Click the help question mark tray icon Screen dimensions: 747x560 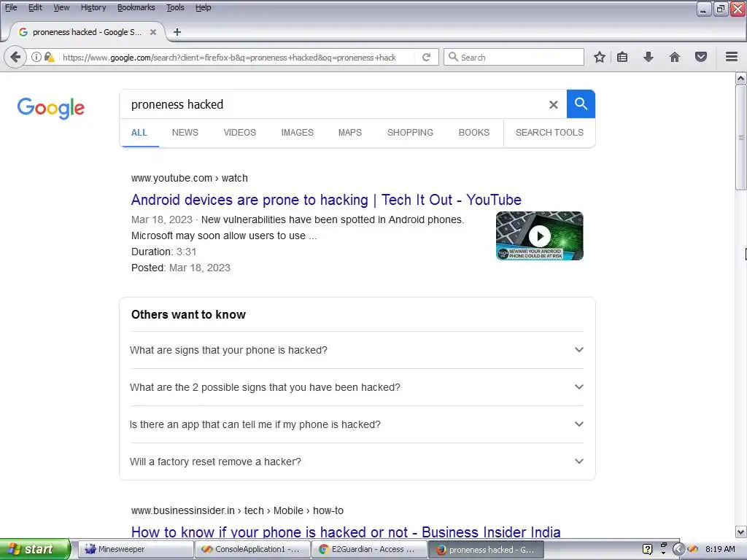[647, 549]
